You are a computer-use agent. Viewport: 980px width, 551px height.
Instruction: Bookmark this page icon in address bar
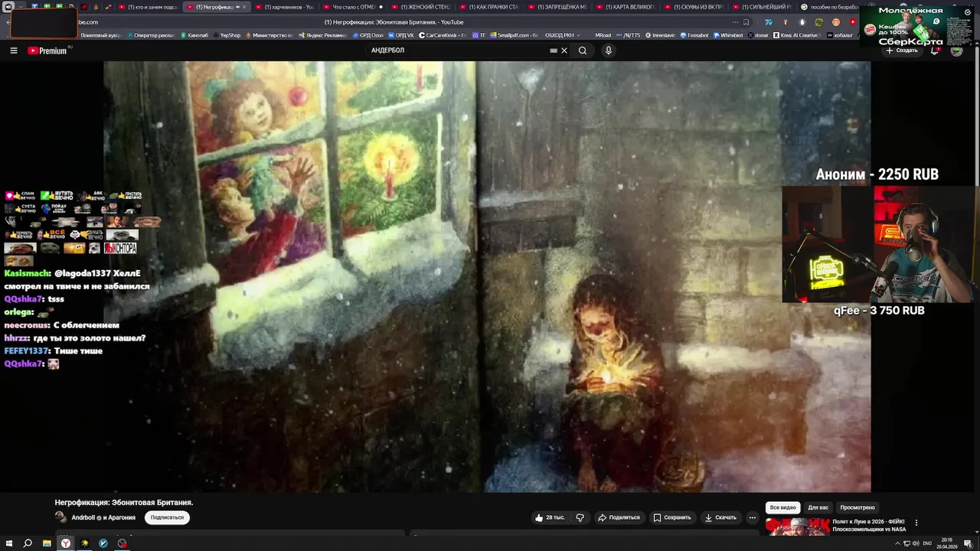[746, 22]
